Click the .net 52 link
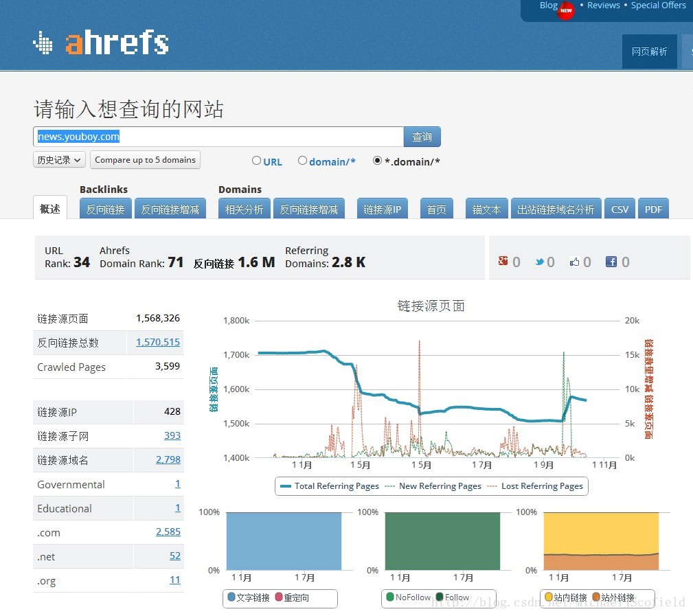This screenshot has height=616, width=693. 175,556
